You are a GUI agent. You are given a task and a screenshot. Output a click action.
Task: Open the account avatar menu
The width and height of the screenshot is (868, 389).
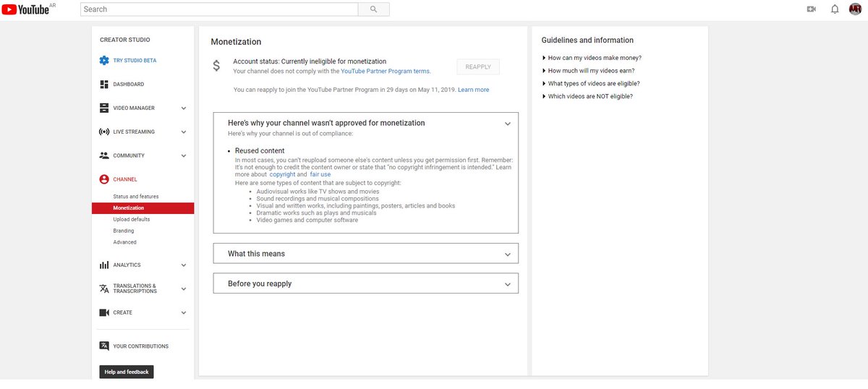[x=856, y=9]
